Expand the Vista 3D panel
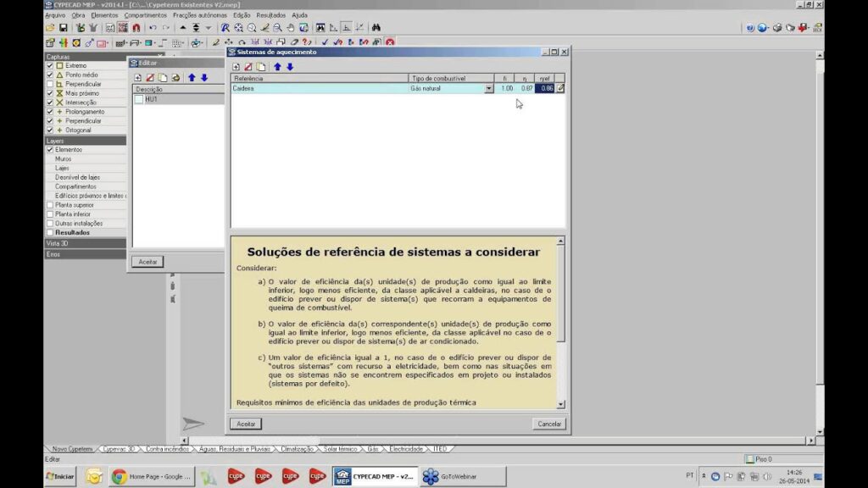Viewport: 868px width, 488px height. pos(85,243)
